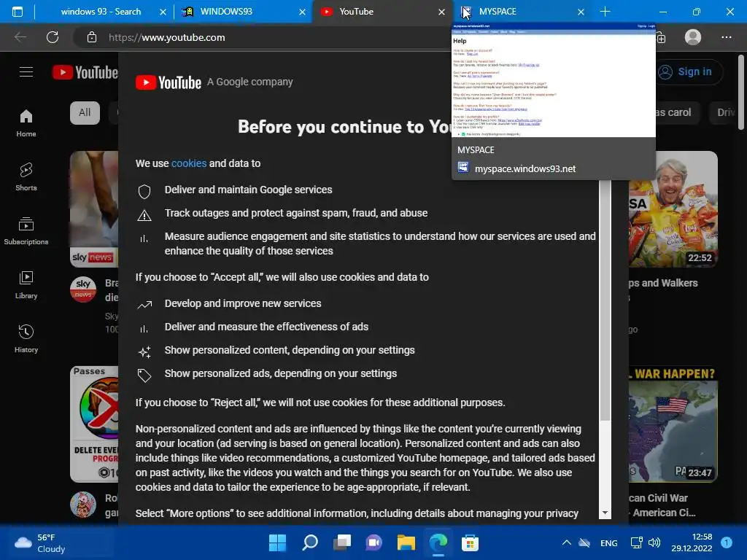
Task: Show hidden system tray icons
Action: (x=566, y=542)
